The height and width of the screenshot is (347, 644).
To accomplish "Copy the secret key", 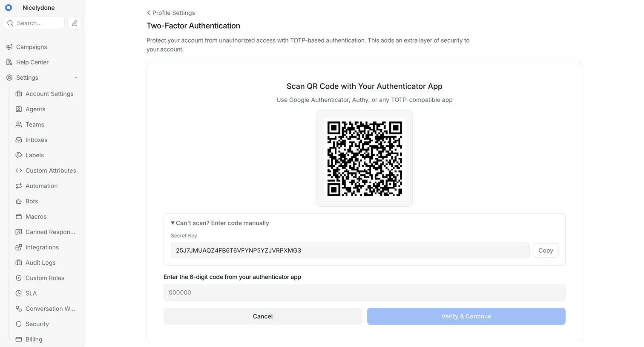I will [x=546, y=251].
